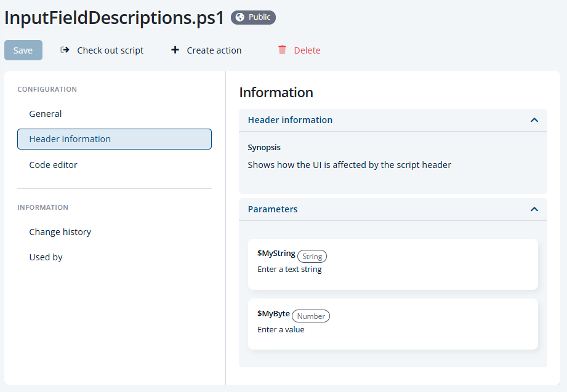
Task: Collapse the Header information section chevron
Action: coord(534,120)
